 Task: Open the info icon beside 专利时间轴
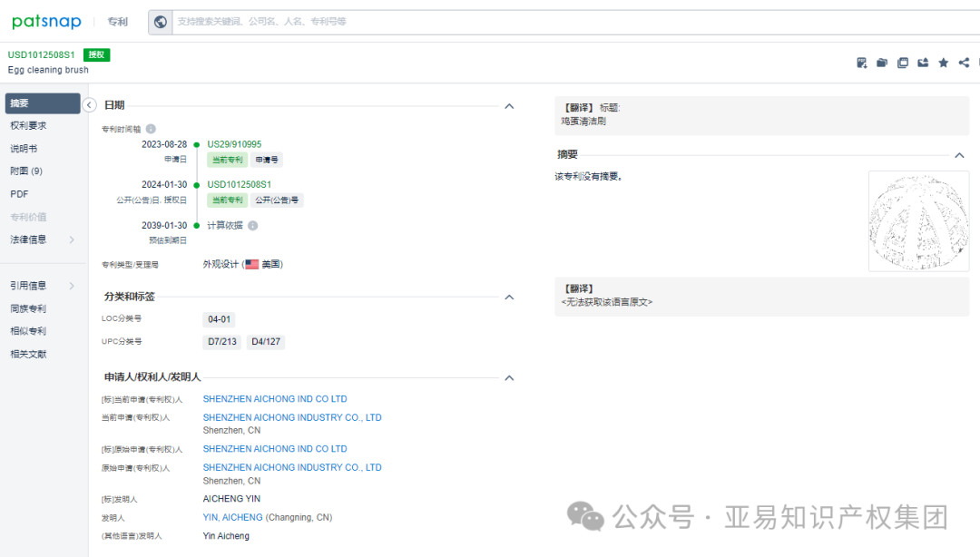(151, 129)
